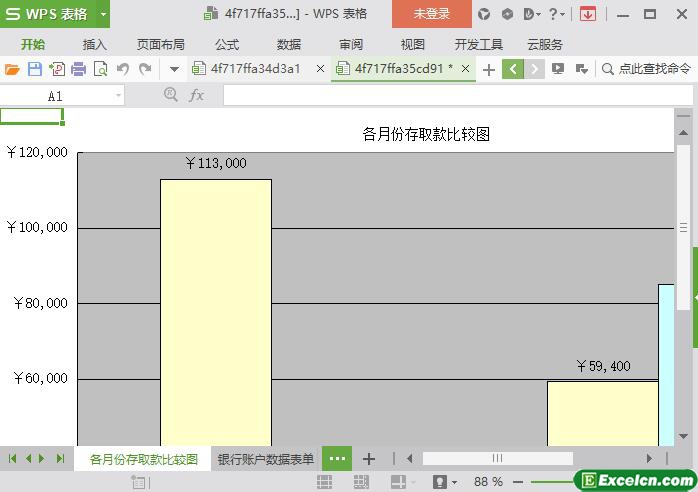Click the command search box 点此查找命令
The height and width of the screenshot is (492, 698).
646,69
